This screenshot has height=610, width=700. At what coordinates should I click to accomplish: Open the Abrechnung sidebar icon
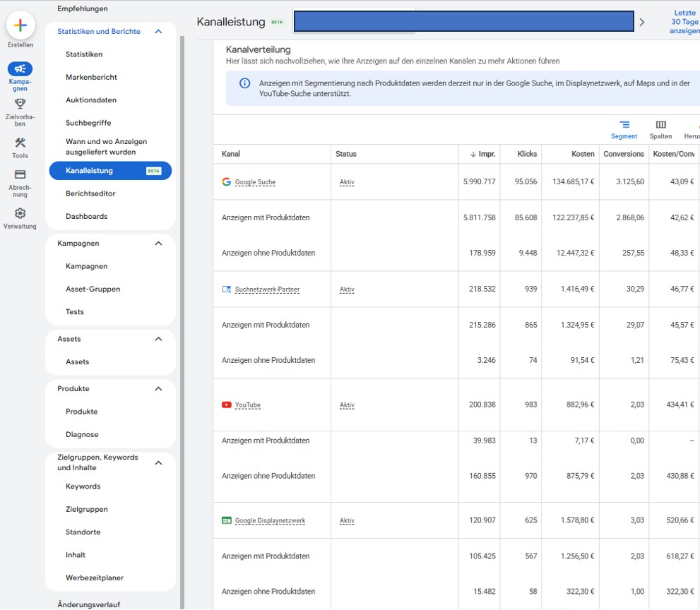(20, 175)
